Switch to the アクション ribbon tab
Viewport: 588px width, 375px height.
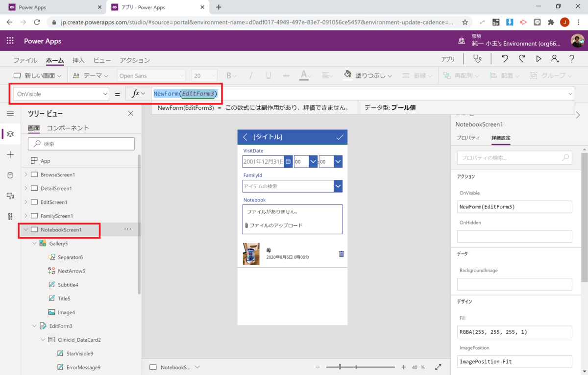click(135, 60)
